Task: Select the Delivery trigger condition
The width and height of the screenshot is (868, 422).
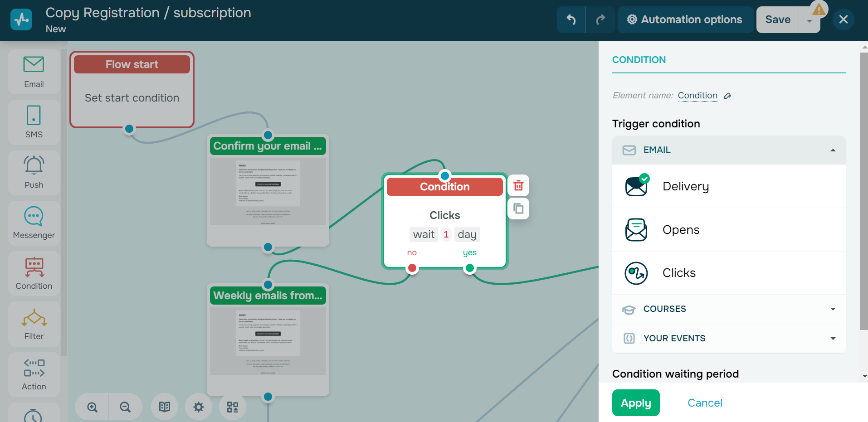Action: pyautogui.click(x=729, y=186)
